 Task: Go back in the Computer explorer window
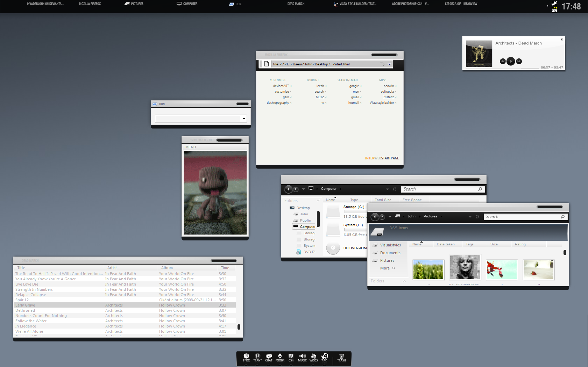coord(288,189)
